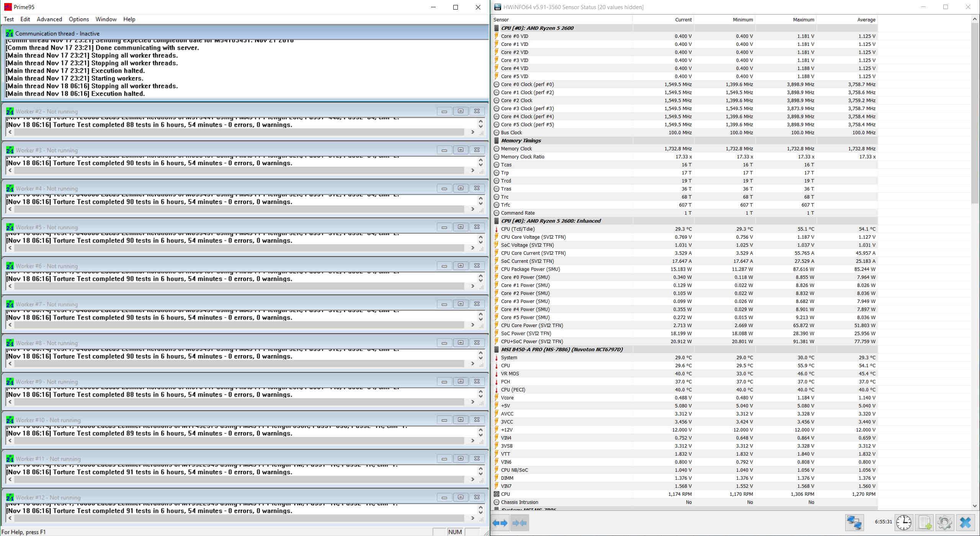Image resolution: width=980 pixels, height=536 pixels.
Task: Click the clock reset timer icon
Action: 903,523
